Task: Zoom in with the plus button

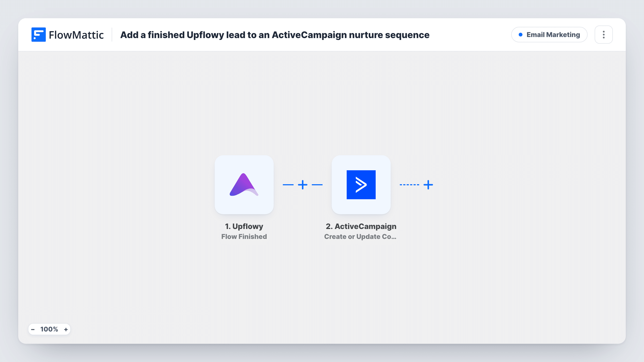Action: click(x=66, y=329)
